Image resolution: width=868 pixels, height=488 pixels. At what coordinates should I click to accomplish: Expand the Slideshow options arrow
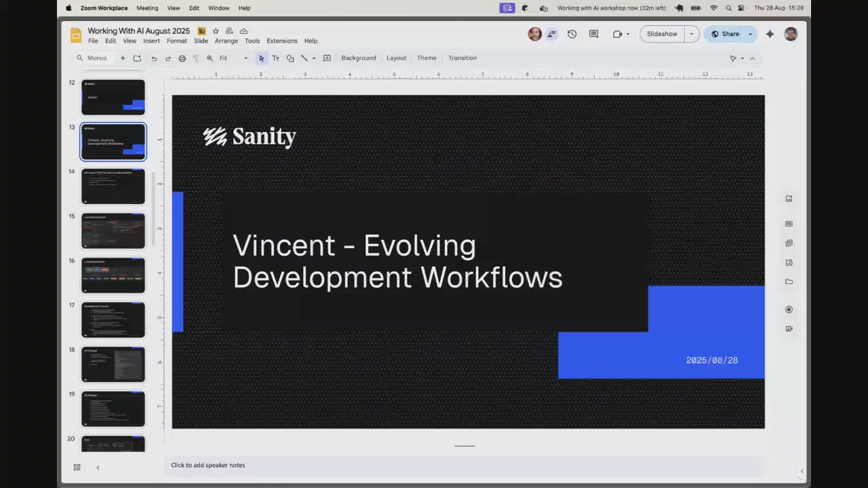click(x=692, y=34)
